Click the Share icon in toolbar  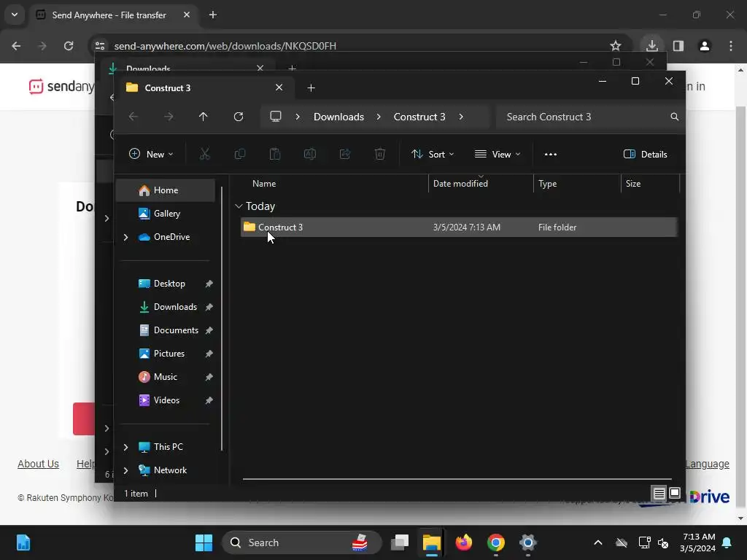coord(345,154)
